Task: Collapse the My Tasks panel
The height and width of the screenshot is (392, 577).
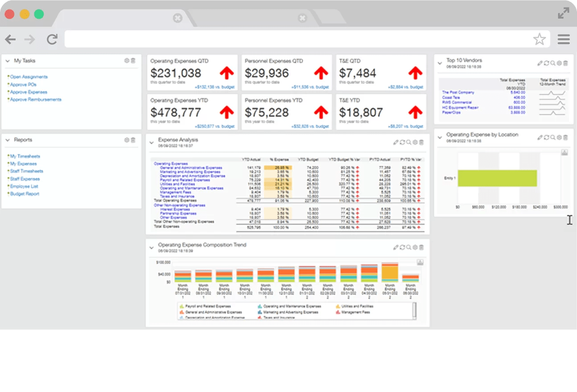Action: pos(8,61)
